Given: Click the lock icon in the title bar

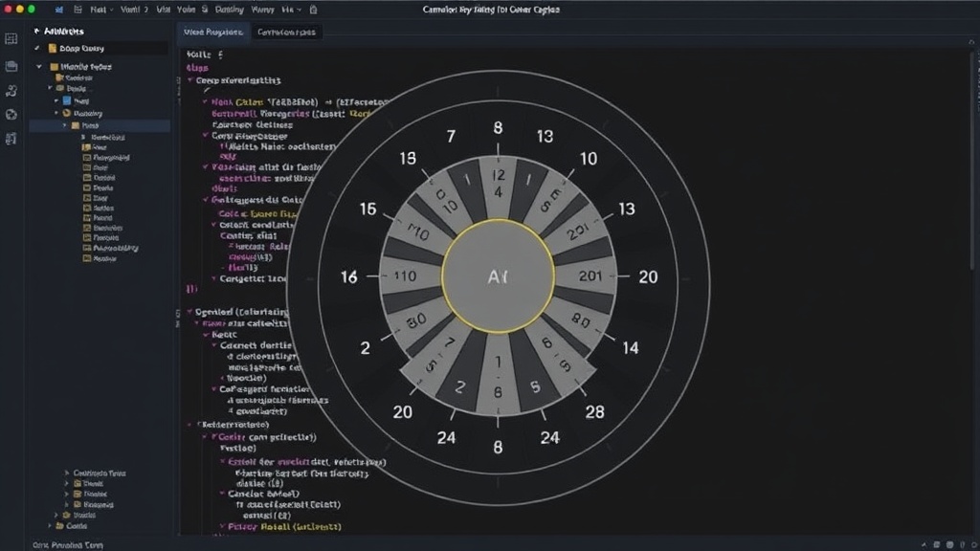Looking at the screenshot, I should 313,10.
